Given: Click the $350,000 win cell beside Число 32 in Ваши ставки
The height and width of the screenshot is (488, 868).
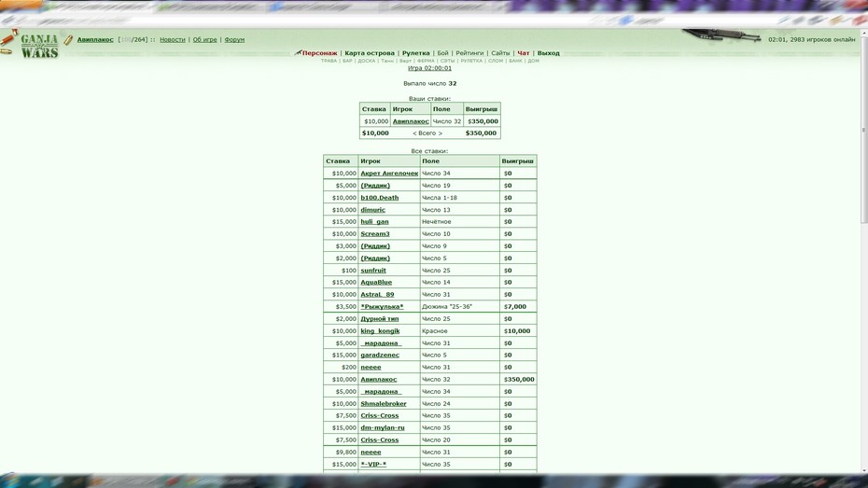Looking at the screenshot, I should point(483,121).
